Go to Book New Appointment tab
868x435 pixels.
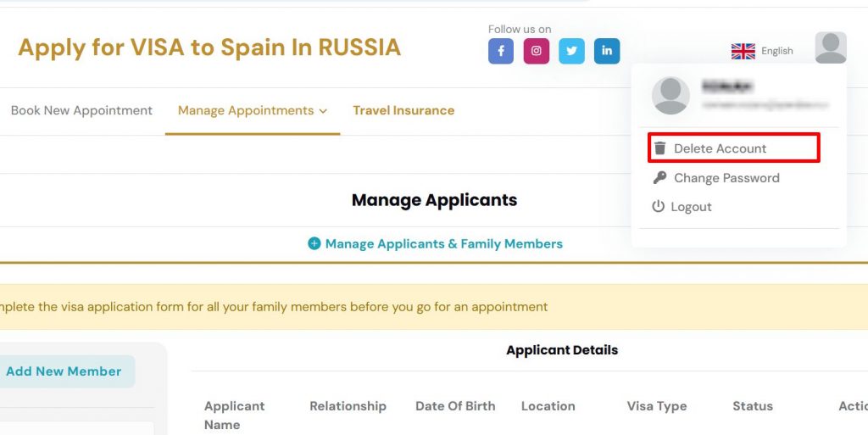(81, 110)
